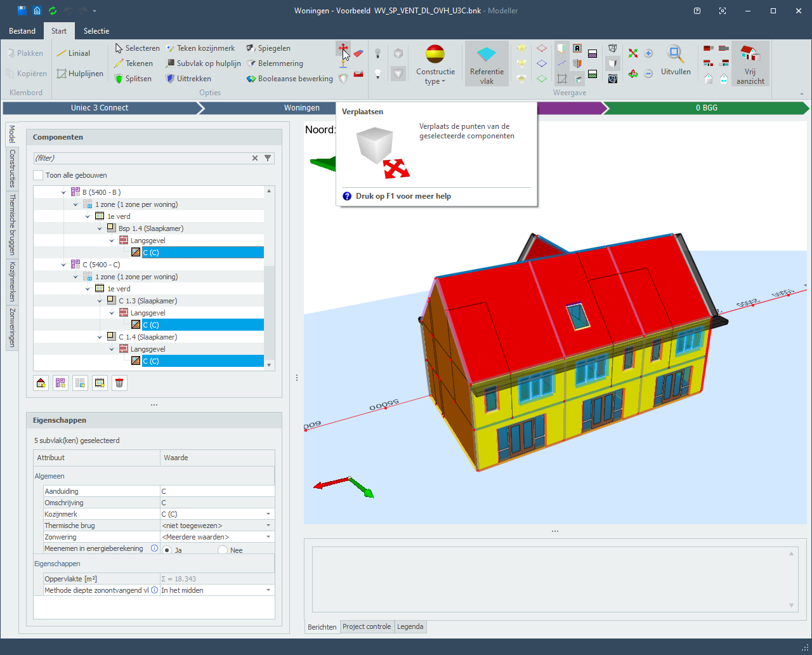Image resolution: width=812 pixels, height=655 pixels.
Task: Click the Referentie vlak tool
Action: click(x=487, y=63)
